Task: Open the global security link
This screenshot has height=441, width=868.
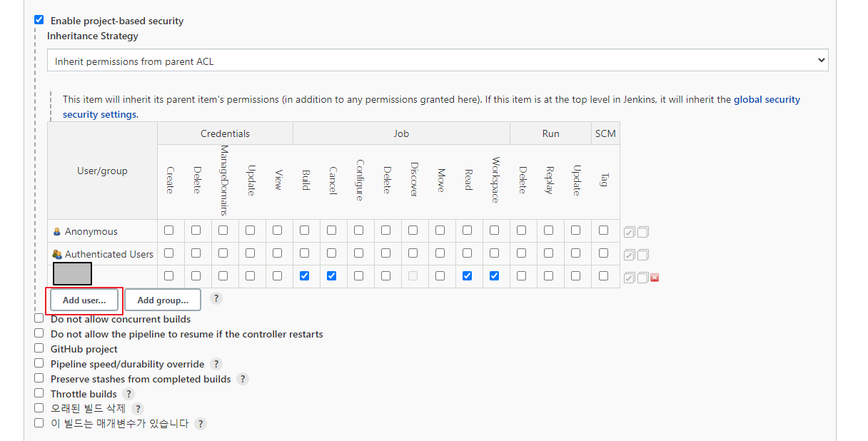Action: 767,100
